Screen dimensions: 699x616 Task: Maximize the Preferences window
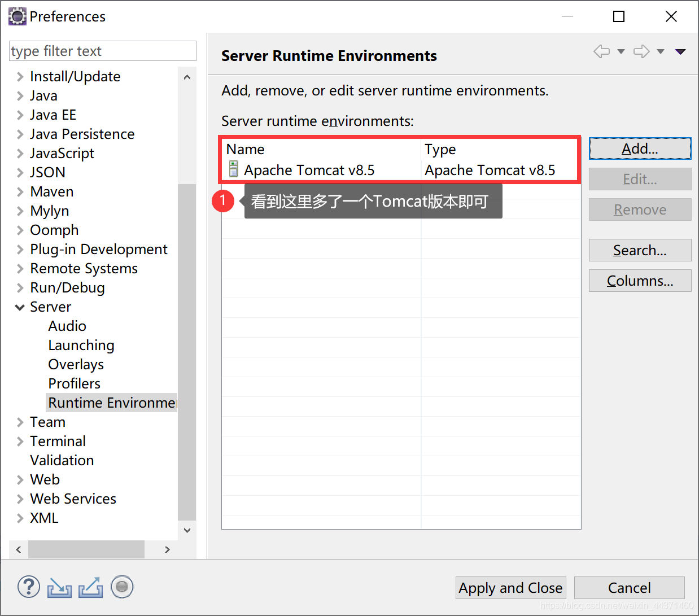pyautogui.click(x=619, y=16)
